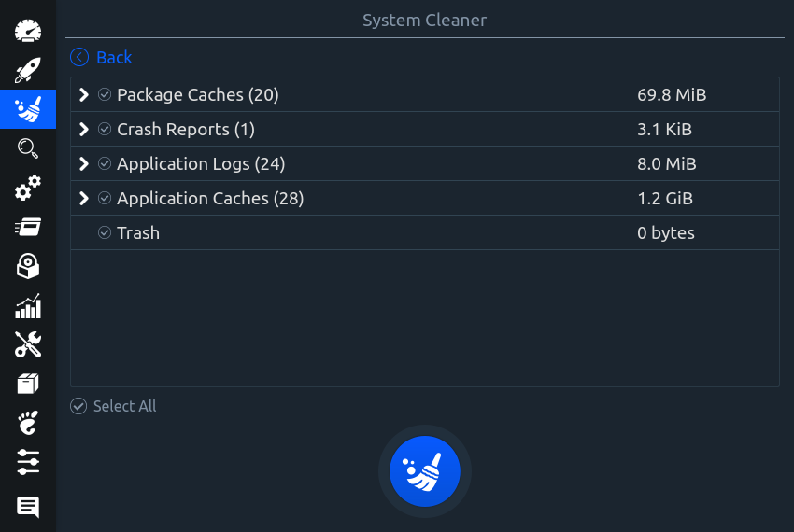Open Helpers wrench and screwdriver icon
This screenshot has width=794, height=532.
pos(28,344)
